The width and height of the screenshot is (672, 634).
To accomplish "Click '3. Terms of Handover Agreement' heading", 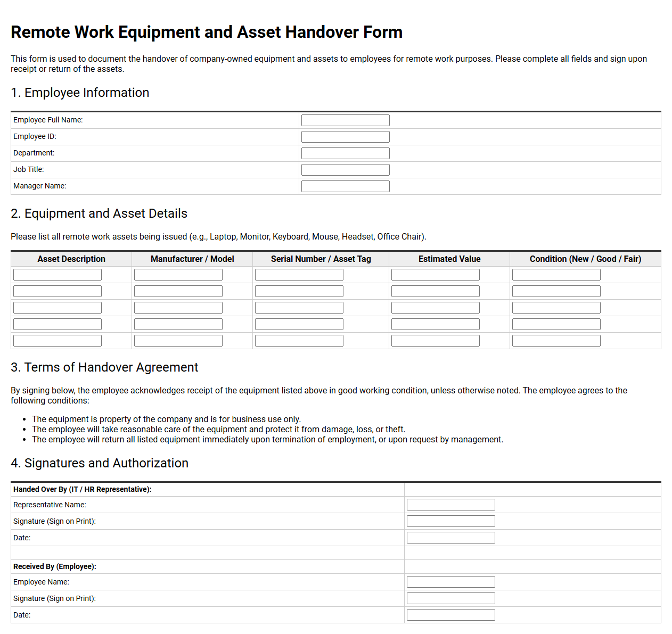I will click(x=104, y=367).
